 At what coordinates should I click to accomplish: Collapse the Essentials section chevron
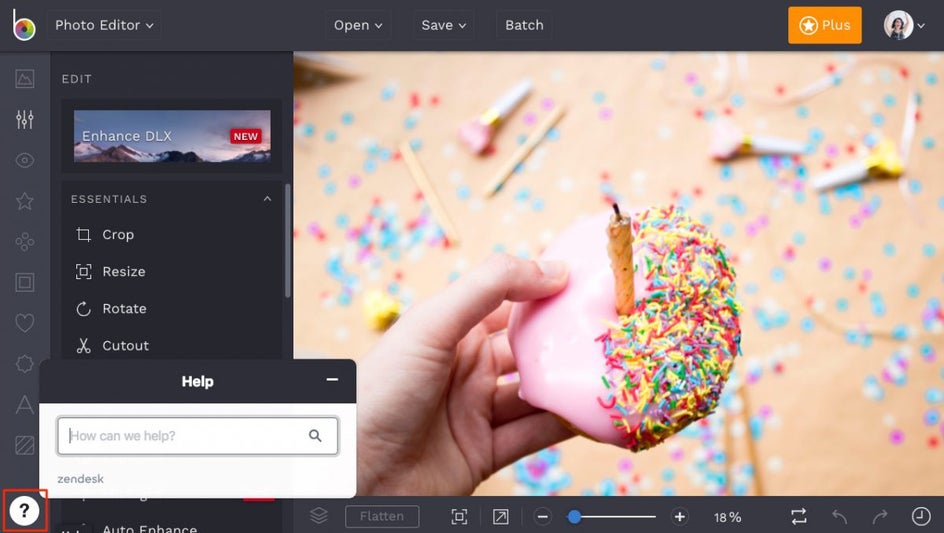[x=267, y=199]
